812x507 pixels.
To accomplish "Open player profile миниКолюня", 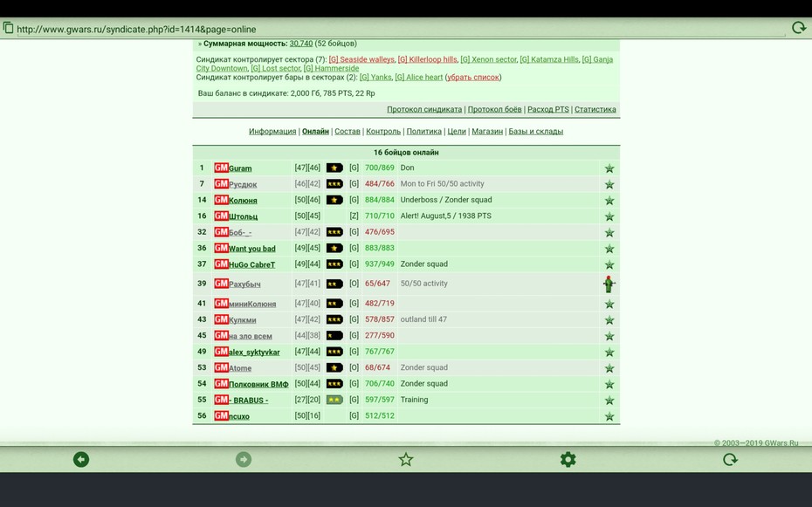I will (252, 304).
